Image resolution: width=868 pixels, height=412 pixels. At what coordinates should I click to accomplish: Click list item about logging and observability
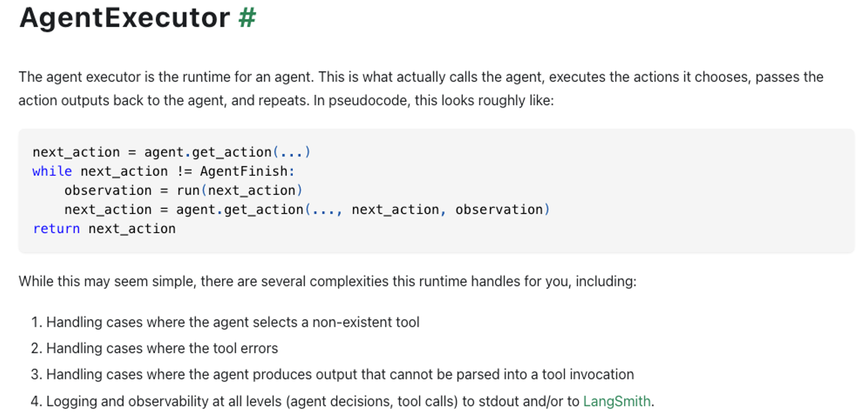coord(342,401)
